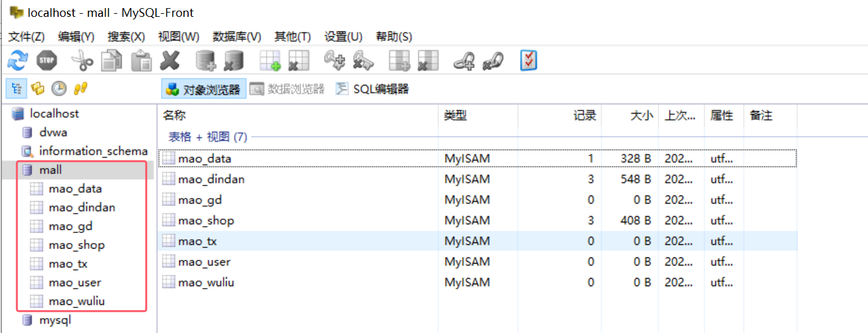The width and height of the screenshot is (868, 333).
Task: Select the mysql database in tree
Action: pyautogui.click(x=55, y=320)
